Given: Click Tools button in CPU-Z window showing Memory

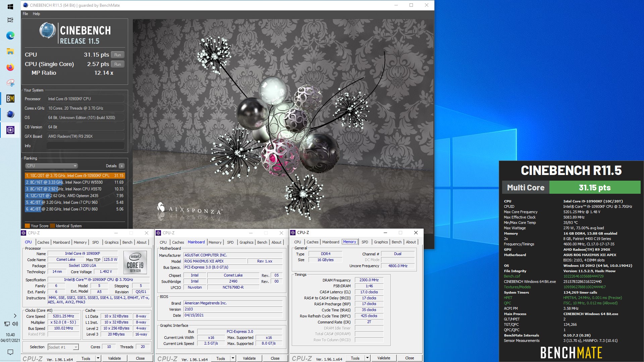Looking at the screenshot, I should tap(355, 358).
